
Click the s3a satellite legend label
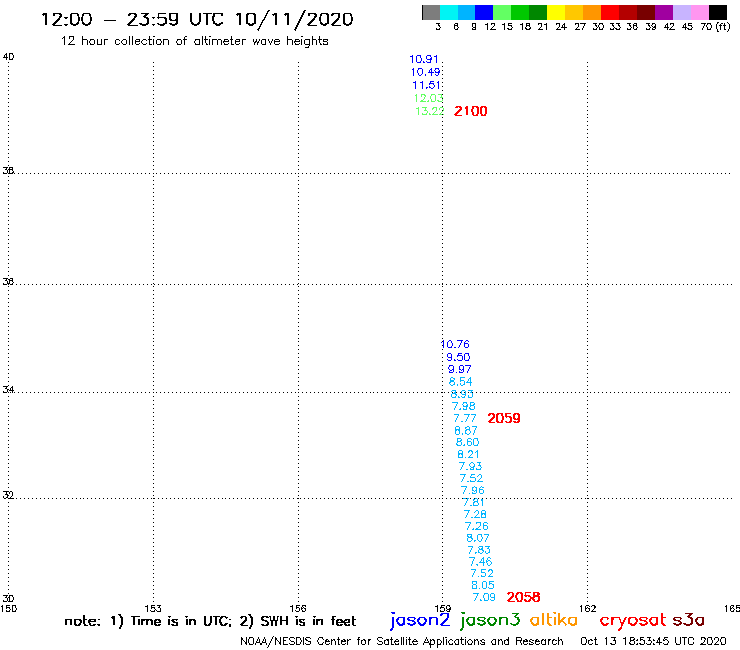tap(689, 620)
